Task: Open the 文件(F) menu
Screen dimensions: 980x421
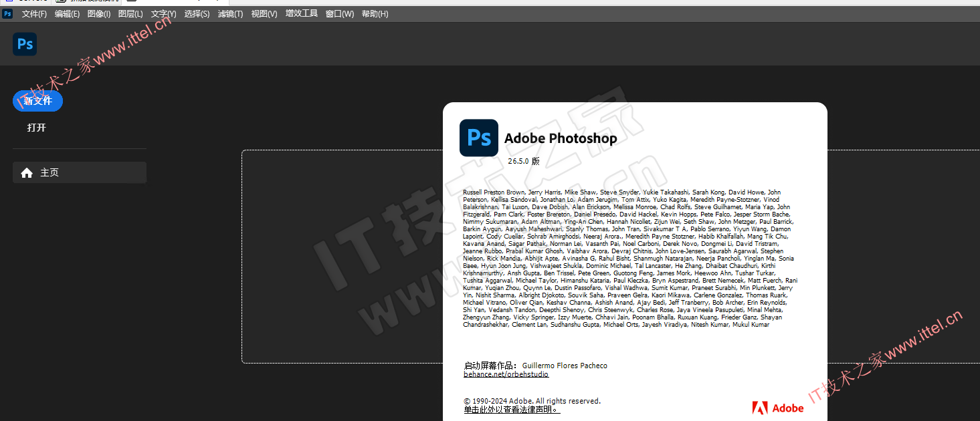Action: pyautogui.click(x=34, y=14)
